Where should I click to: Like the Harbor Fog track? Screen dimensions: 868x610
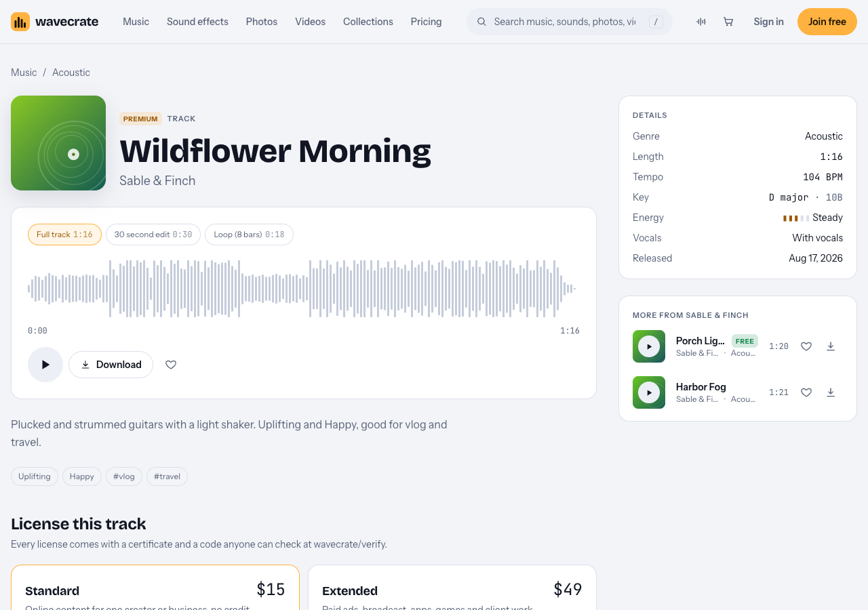click(x=806, y=392)
